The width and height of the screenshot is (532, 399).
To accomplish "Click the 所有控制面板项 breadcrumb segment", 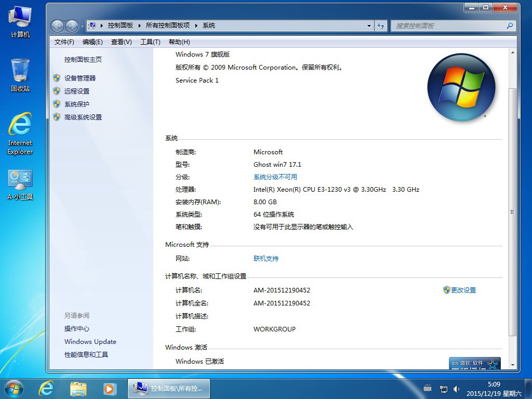I will tap(168, 25).
